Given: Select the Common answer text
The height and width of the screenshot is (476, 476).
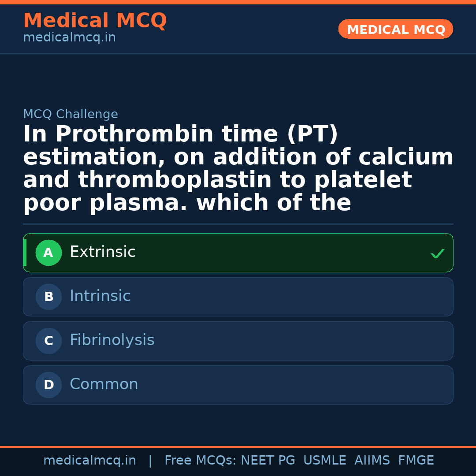Looking at the screenshot, I should (104, 384).
